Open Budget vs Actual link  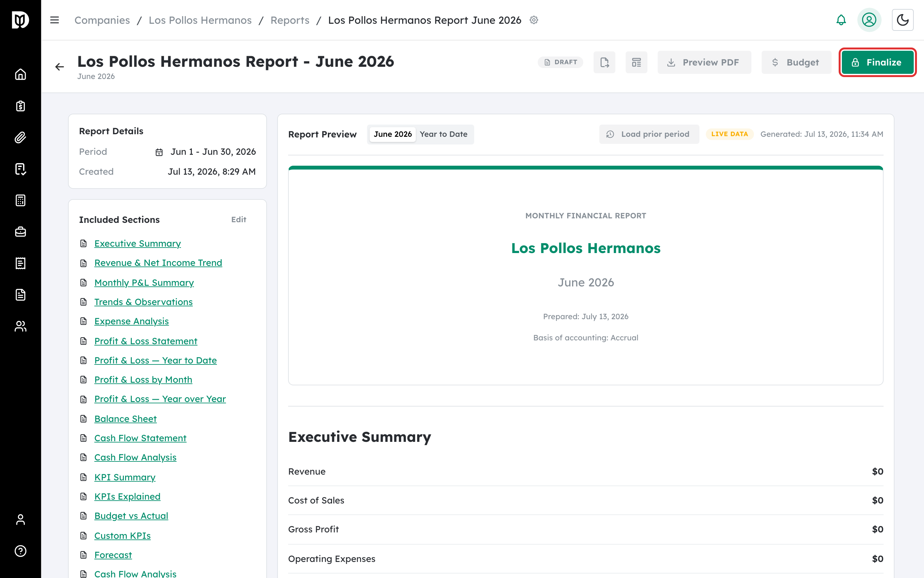(131, 516)
